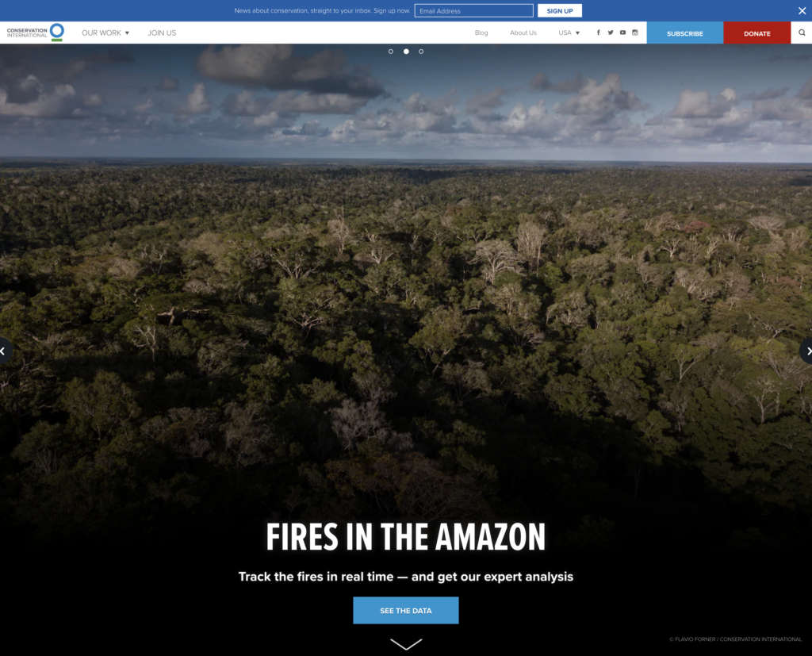Open the search magnifier icon
The height and width of the screenshot is (656, 812).
802,33
